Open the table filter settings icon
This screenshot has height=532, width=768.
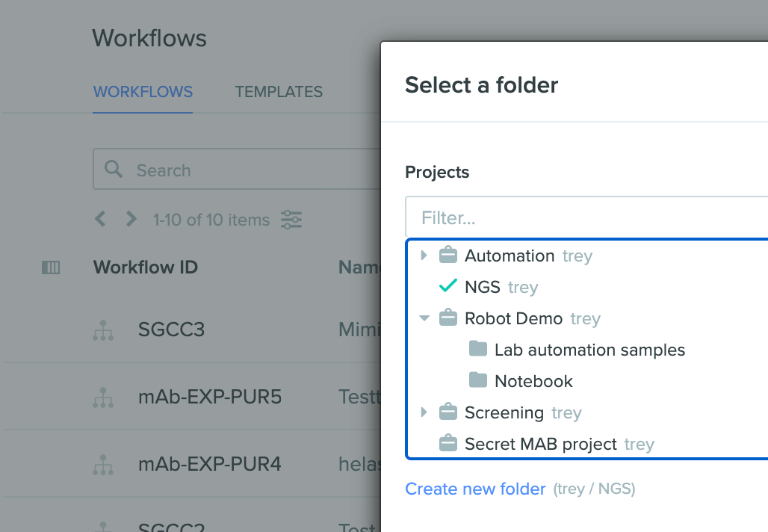tap(291, 220)
